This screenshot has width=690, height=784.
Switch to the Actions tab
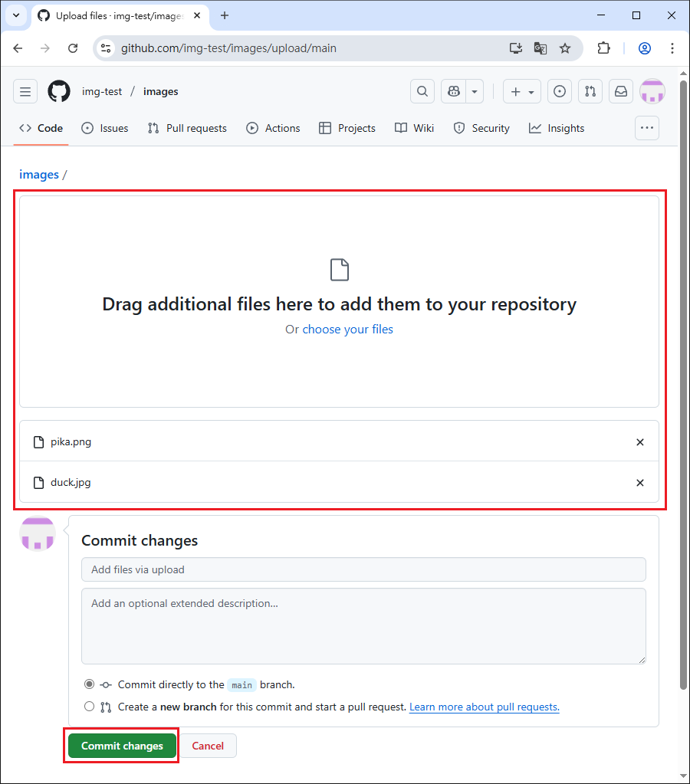pos(273,128)
